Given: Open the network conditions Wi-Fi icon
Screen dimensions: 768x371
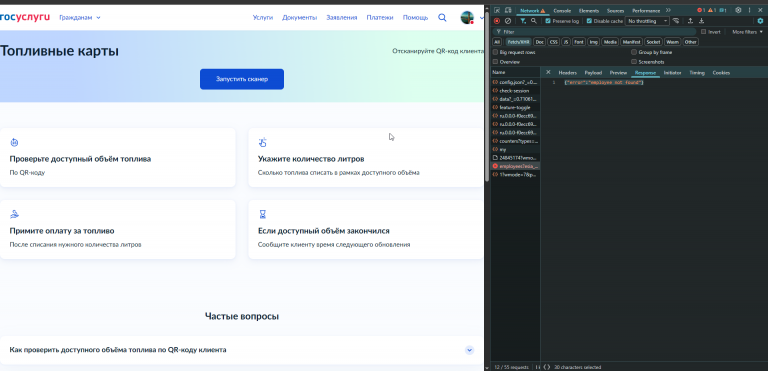Looking at the screenshot, I should [676, 21].
